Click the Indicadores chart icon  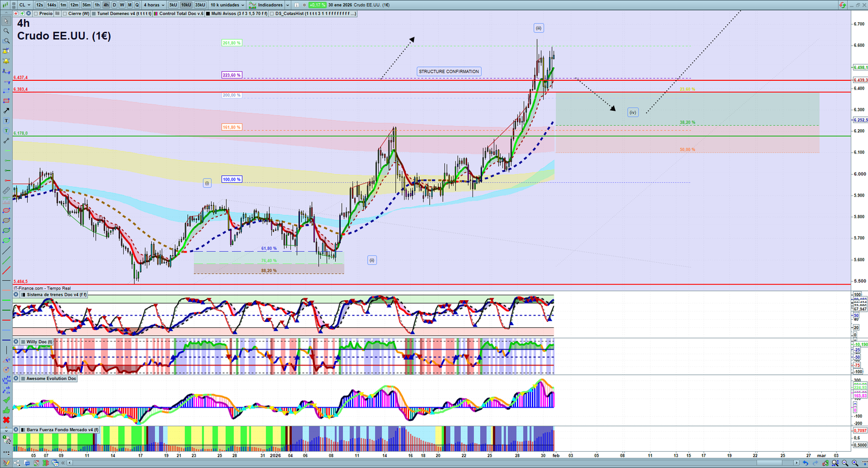tap(252, 5)
